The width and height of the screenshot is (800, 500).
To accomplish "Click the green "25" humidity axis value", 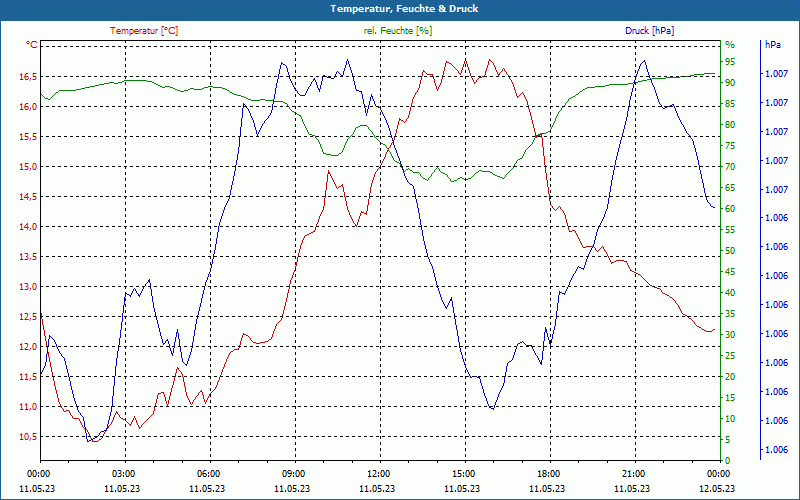I will 730,356.
